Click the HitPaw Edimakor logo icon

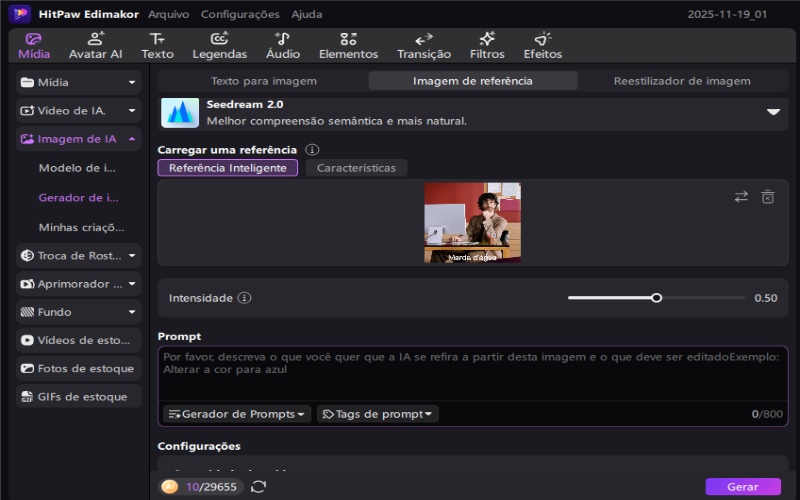(x=20, y=14)
